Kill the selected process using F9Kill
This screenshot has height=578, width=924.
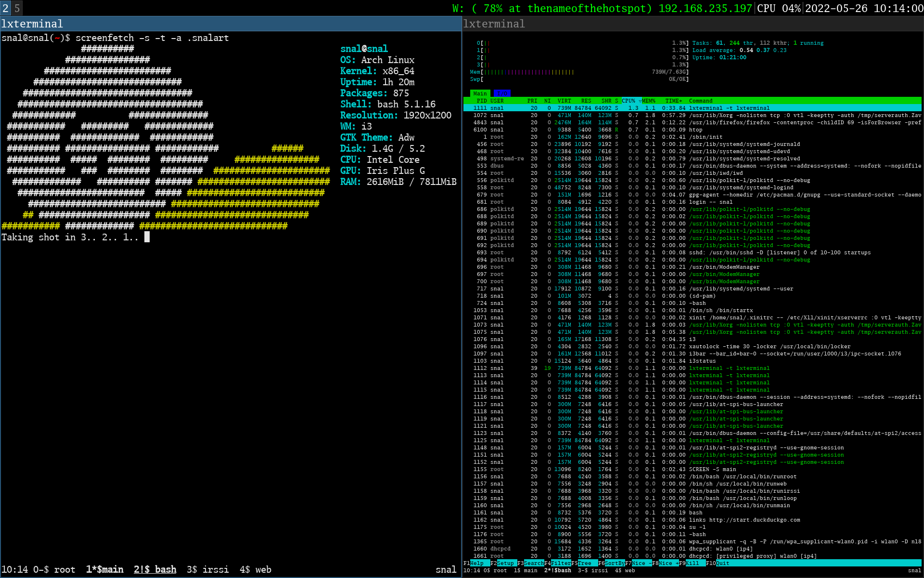click(692, 563)
